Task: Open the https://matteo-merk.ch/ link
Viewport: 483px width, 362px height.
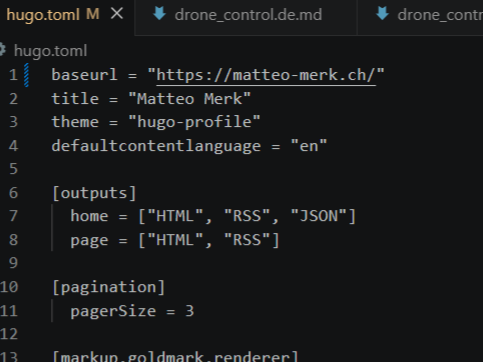Action: point(266,75)
